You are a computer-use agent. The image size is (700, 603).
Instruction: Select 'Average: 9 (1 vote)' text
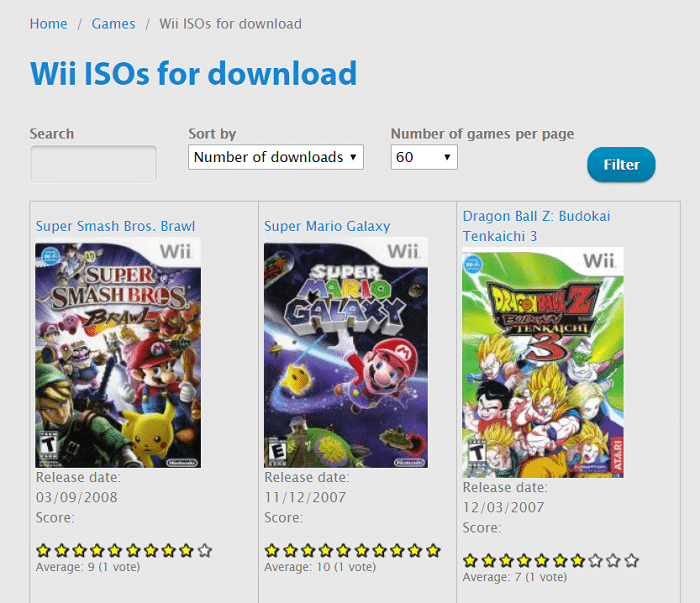click(x=88, y=567)
